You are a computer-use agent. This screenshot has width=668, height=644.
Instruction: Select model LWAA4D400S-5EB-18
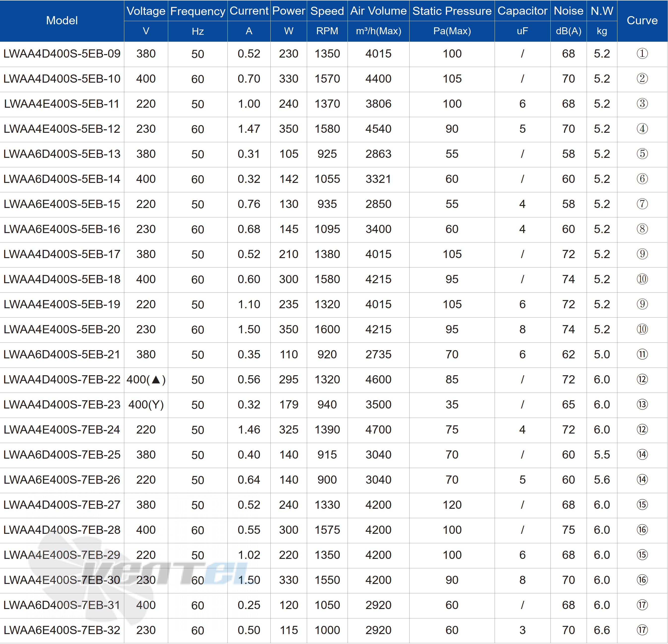62,279
